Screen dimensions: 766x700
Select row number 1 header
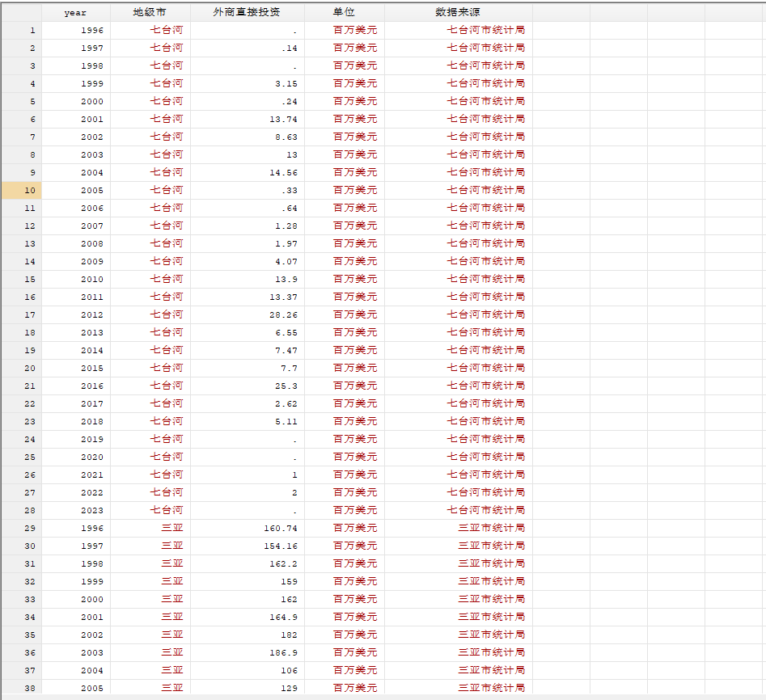point(22,30)
